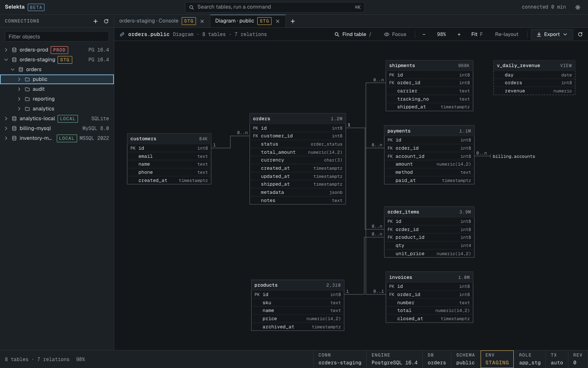Reload the diagram using the refresh icon
Screen dimensions: 588x368
[x=580, y=34]
